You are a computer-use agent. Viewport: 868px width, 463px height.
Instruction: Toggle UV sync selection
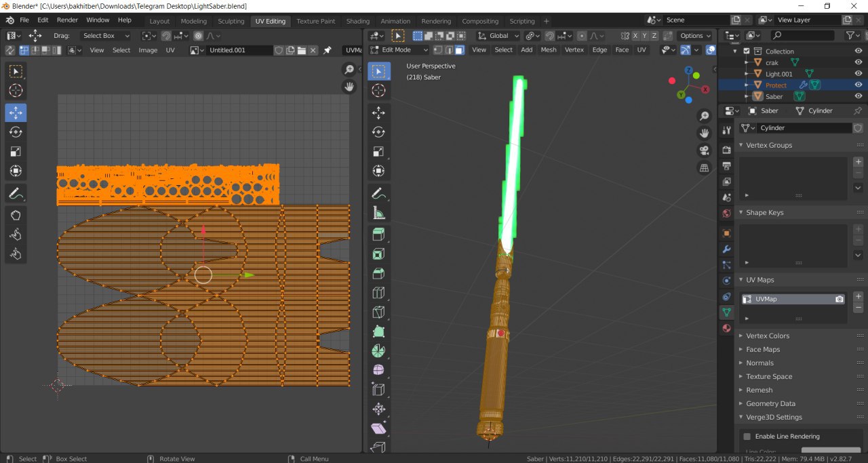pyautogui.click(x=9, y=50)
